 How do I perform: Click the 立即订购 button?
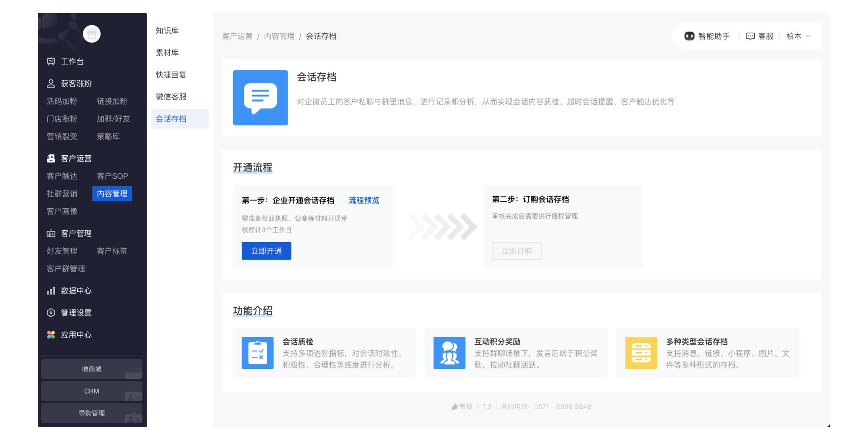(x=516, y=251)
